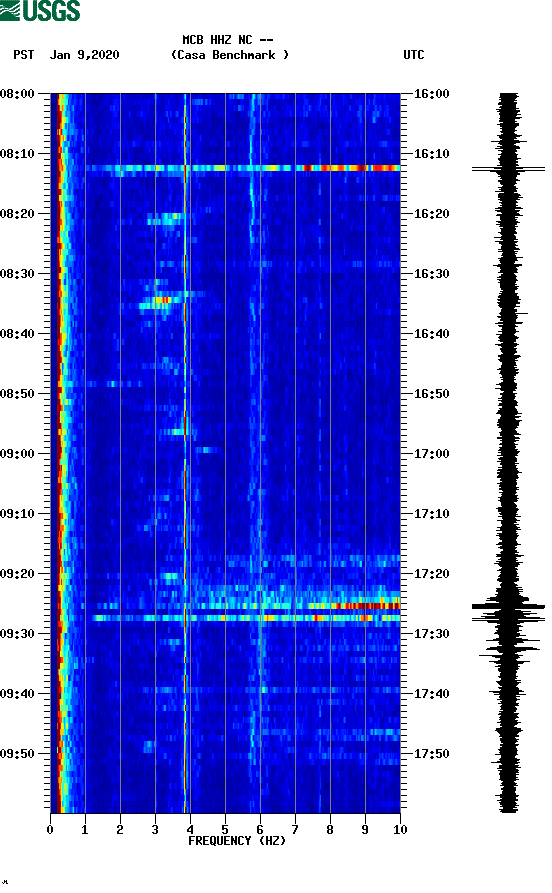
Task: Click the '08:10' PST time label
Action: pos(17,154)
